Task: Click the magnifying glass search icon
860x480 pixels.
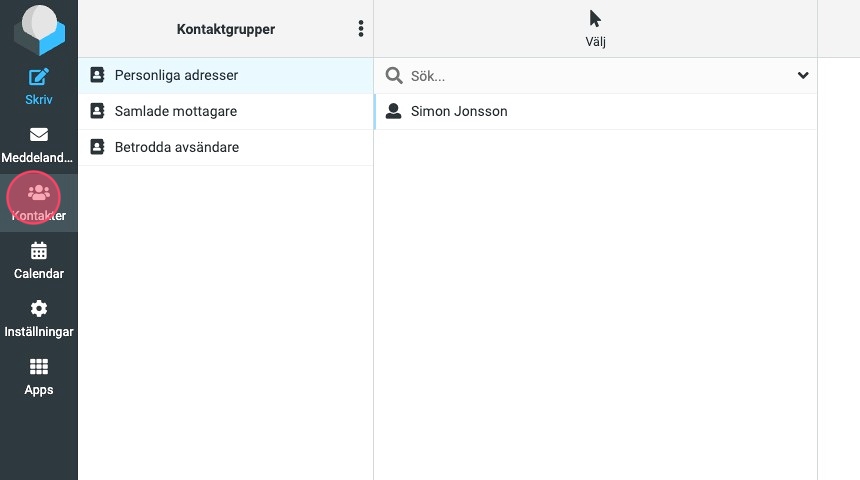Action: pyautogui.click(x=394, y=76)
